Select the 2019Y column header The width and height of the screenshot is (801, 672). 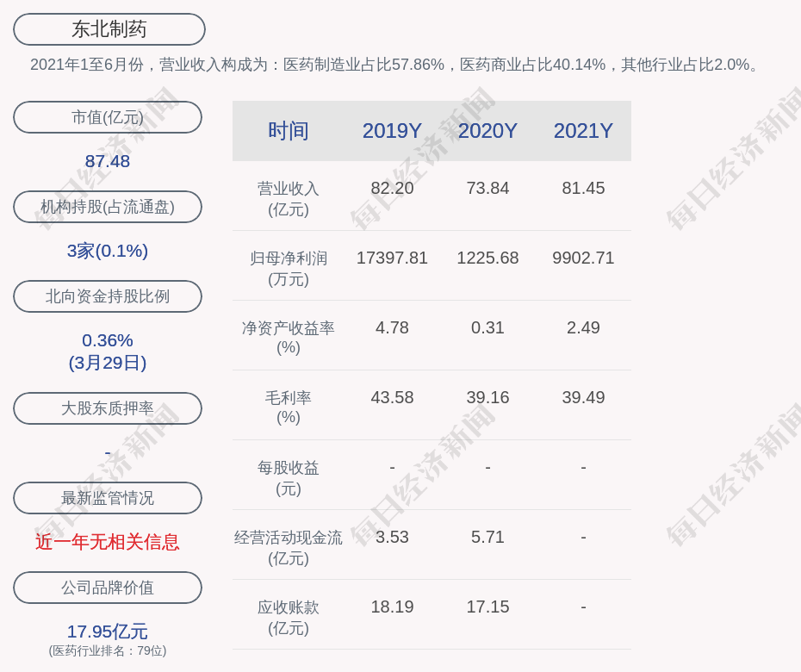coord(392,131)
